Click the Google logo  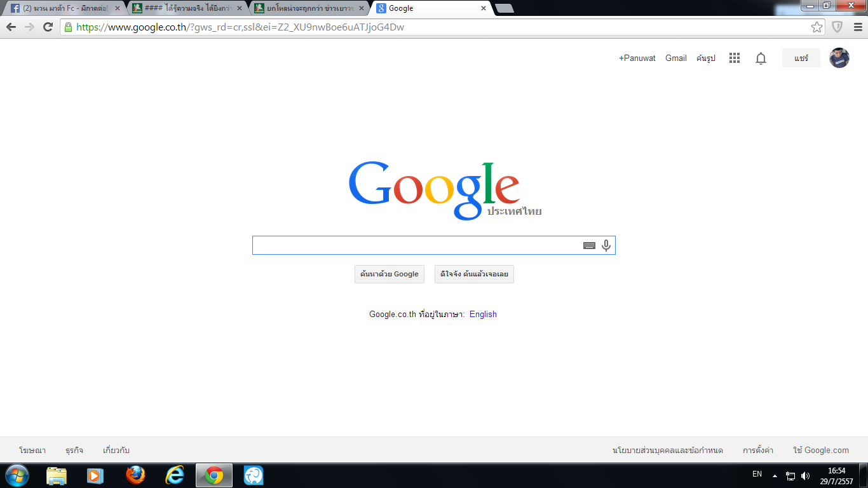click(434, 190)
